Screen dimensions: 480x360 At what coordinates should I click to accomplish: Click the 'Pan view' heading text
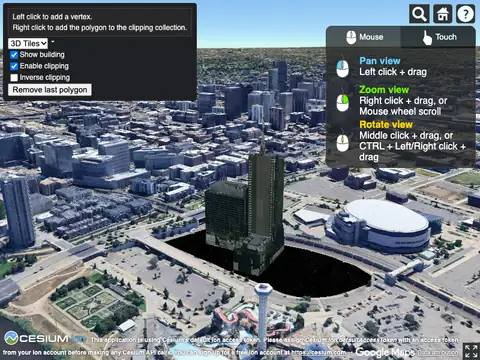point(380,61)
